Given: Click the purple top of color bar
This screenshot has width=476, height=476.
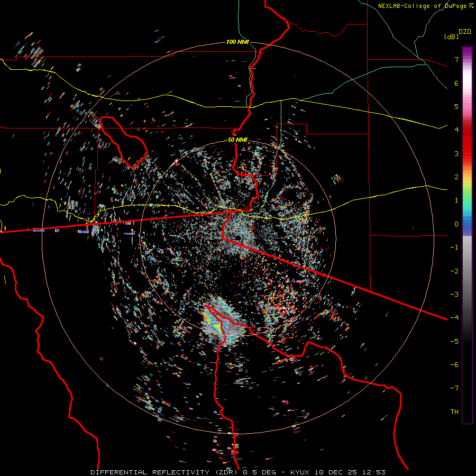Looking at the screenshot, I should [467, 52].
